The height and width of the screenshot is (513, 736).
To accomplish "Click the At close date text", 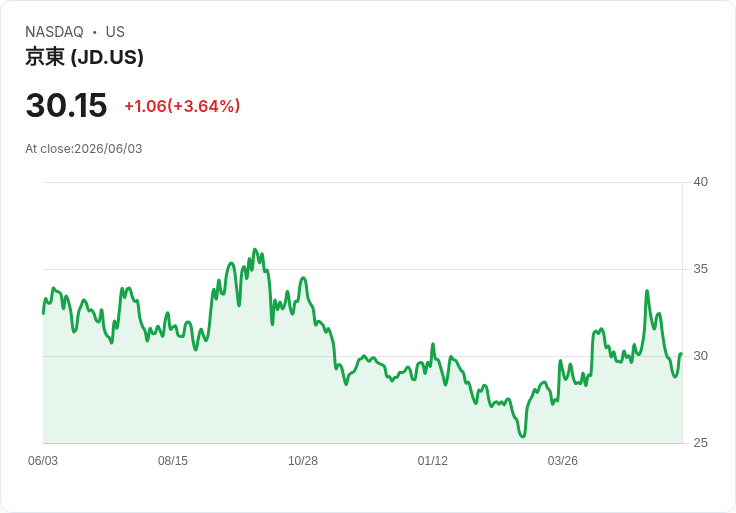I will coord(84,149).
